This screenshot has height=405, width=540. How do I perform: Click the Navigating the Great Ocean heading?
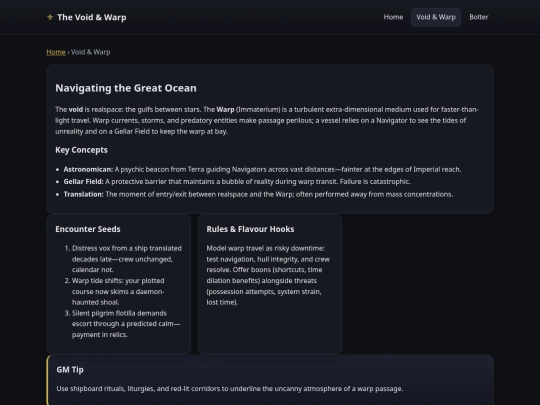tap(126, 88)
